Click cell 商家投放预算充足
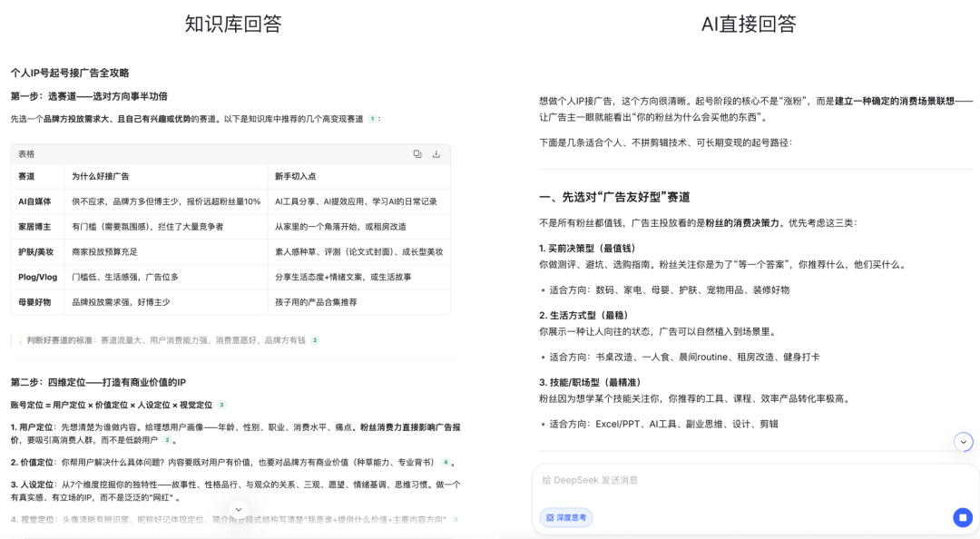 (x=104, y=252)
